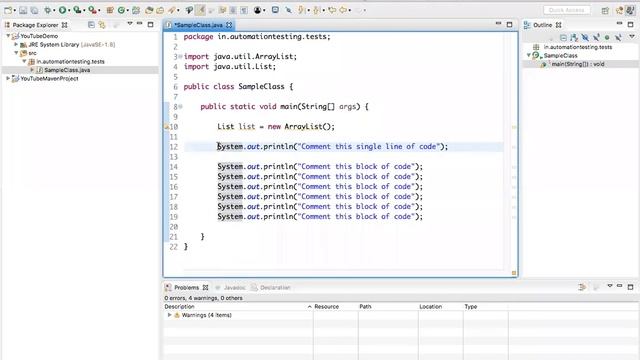The width and height of the screenshot is (640, 360).
Task: Collapse SampleClass node in Outline
Action: coord(529,56)
